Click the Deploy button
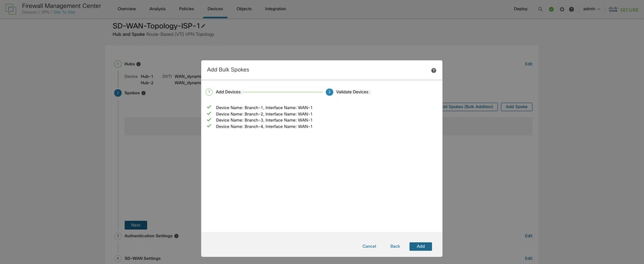The height and width of the screenshot is (264, 644). [x=521, y=9]
